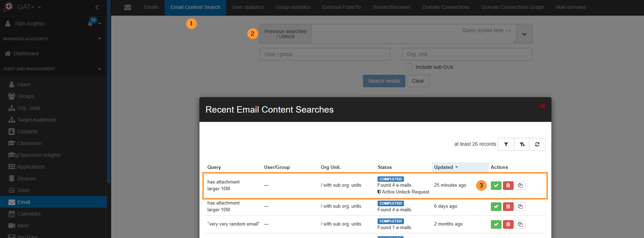This screenshot has width=644, height=238.
Task: Open Contacts in the sidebar
Action: pyautogui.click(x=53, y=131)
